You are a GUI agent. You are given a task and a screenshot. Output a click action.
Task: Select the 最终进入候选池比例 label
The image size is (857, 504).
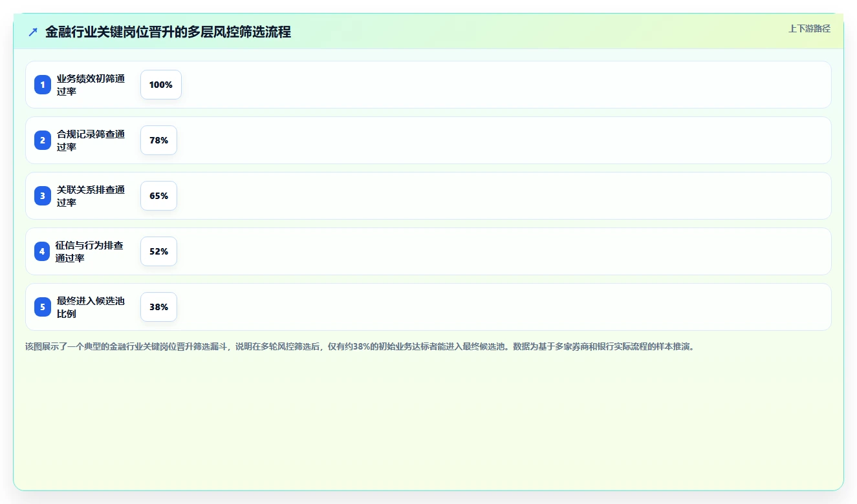click(91, 307)
